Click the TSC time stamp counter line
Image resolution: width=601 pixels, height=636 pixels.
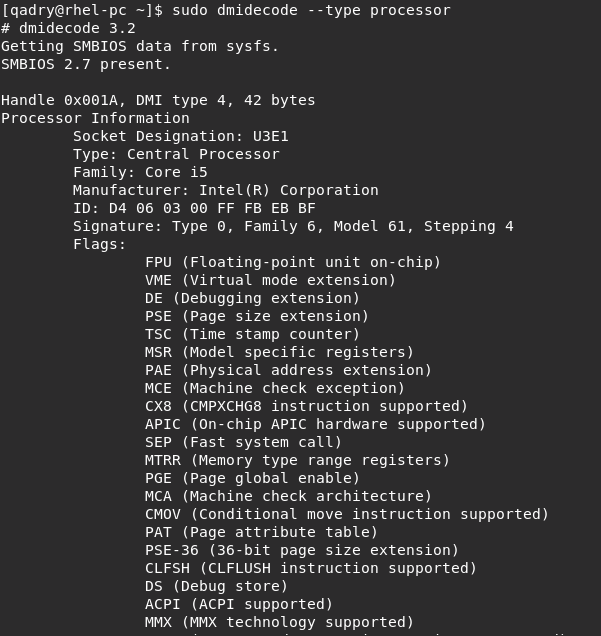[x=252, y=334]
